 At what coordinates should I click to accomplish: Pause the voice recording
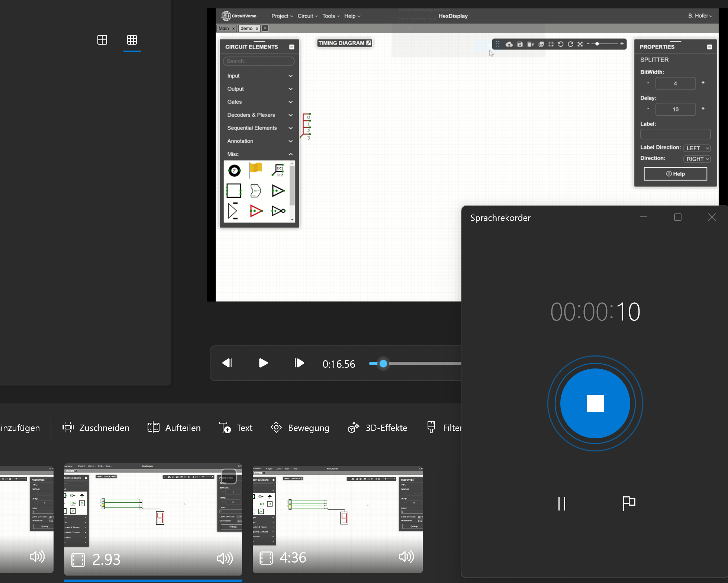pyautogui.click(x=561, y=503)
